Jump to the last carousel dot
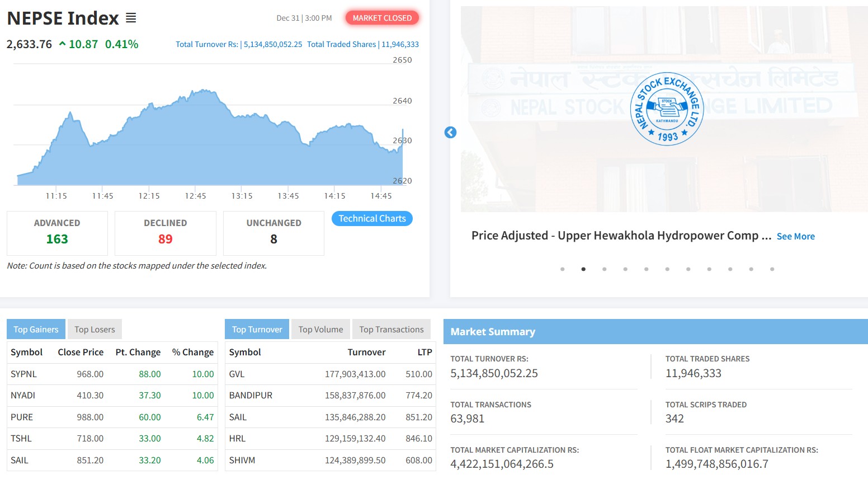This screenshot has height=479, width=868. pyautogui.click(x=772, y=269)
